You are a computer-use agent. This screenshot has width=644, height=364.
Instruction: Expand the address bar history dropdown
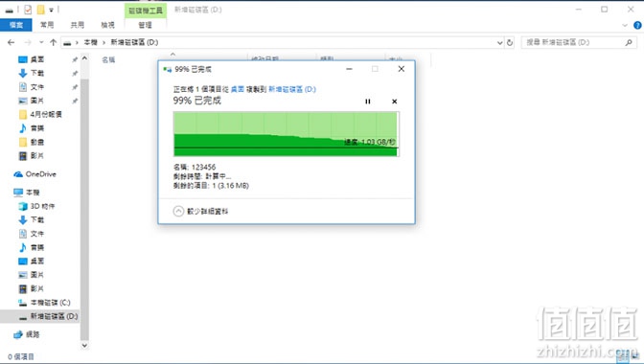[x=499, y=42]
